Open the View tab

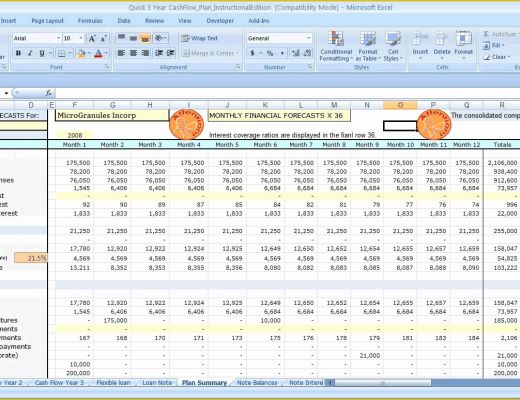pos(185,21)
